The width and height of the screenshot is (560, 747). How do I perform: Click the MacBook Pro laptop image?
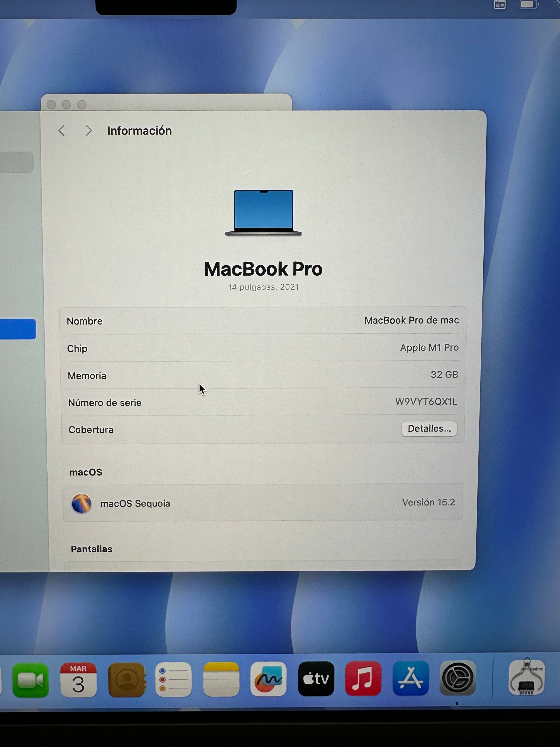tap(264, 213)
